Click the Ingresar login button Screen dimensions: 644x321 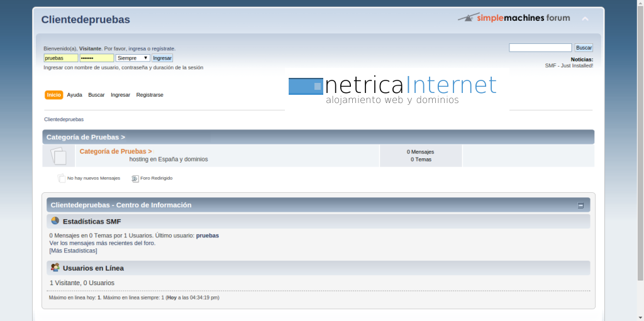point(162,58)
